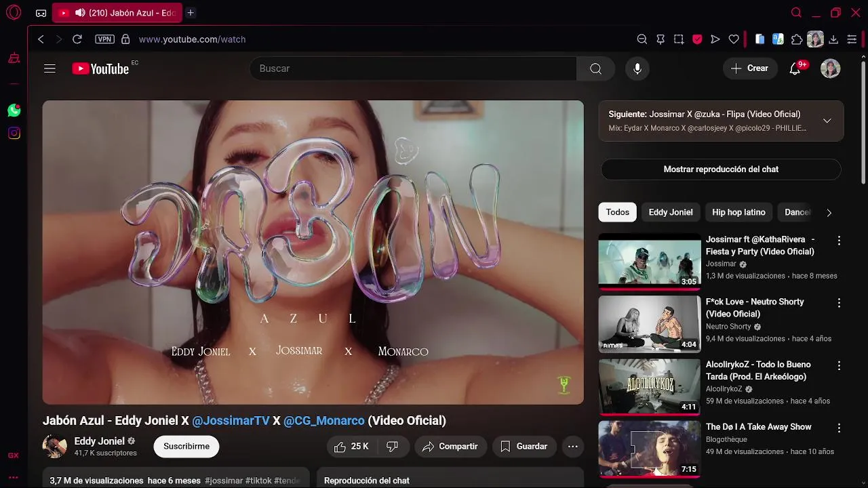Show more chips with right arrow

[x=829, y=212]
